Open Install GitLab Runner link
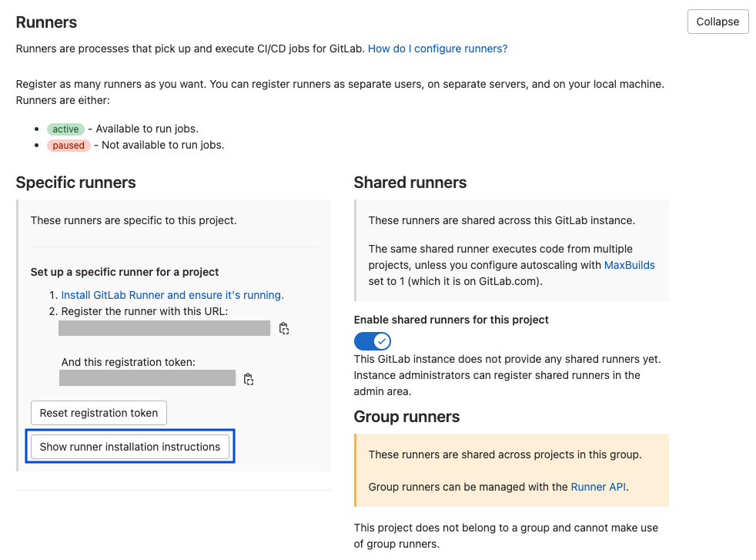Viewport: 756px width, 560px height. coord(172,295)
